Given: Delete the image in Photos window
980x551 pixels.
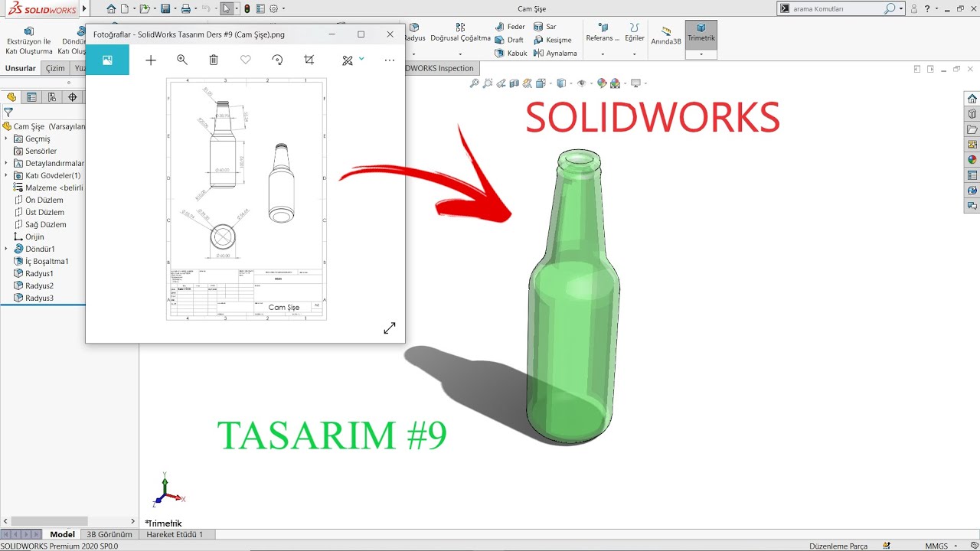Looking at the screenshot, I should point(214,60).
